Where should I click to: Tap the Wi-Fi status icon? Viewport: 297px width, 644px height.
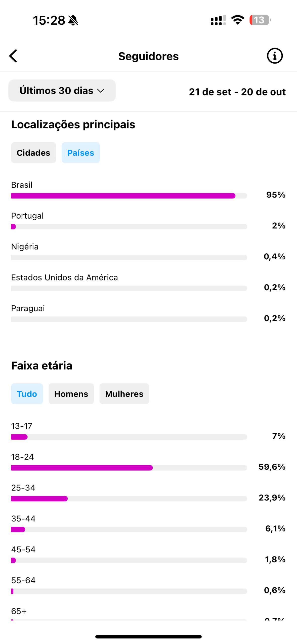click(x=237, y=20)
